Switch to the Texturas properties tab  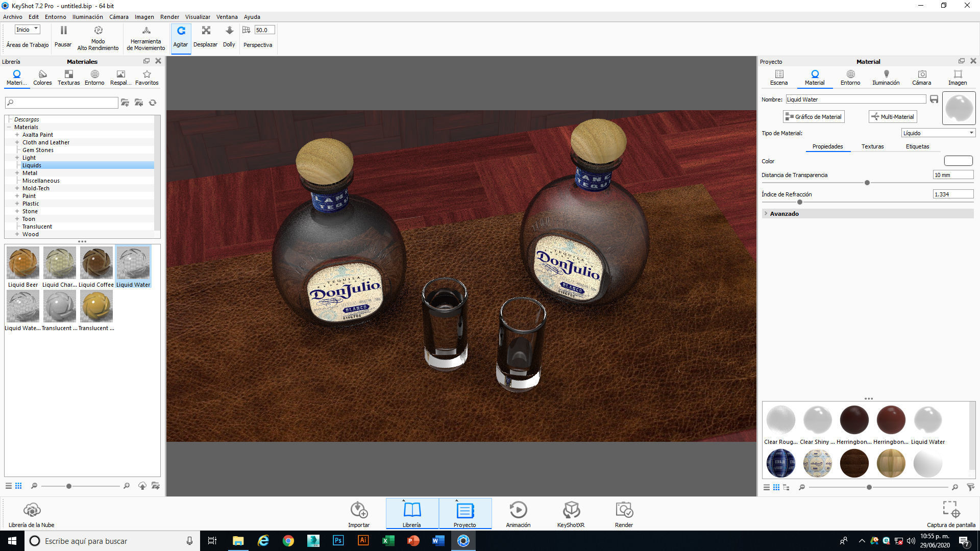(x=872, y=146)
